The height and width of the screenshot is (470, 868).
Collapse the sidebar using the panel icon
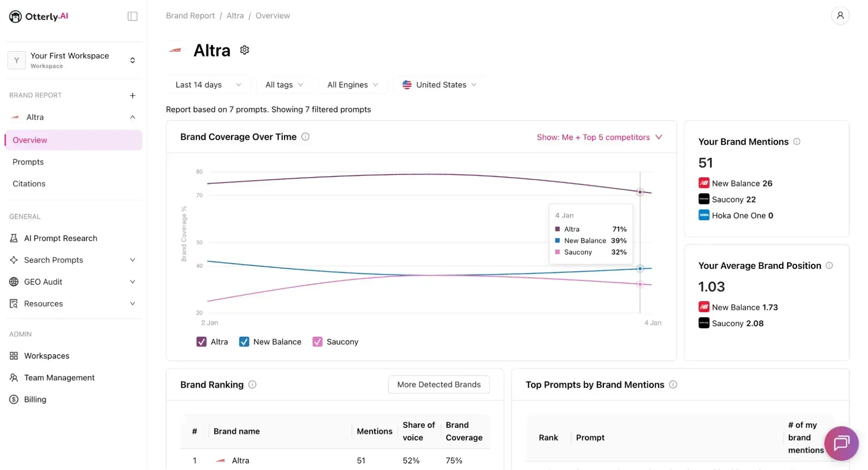[132, 16]
